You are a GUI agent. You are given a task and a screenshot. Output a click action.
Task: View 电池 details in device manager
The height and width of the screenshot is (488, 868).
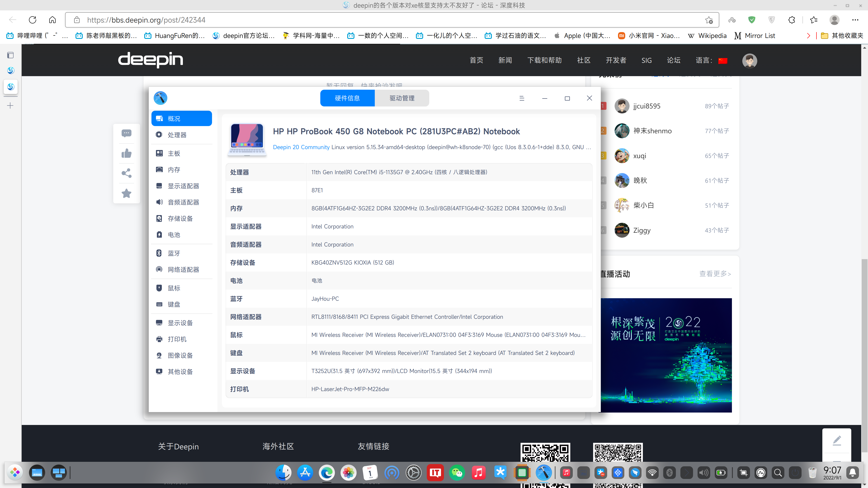[x=174, y=235]
